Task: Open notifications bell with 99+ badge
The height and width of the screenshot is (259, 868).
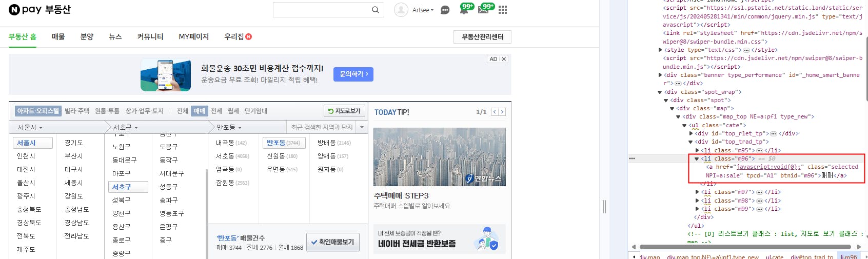Action: click(465, 9)
